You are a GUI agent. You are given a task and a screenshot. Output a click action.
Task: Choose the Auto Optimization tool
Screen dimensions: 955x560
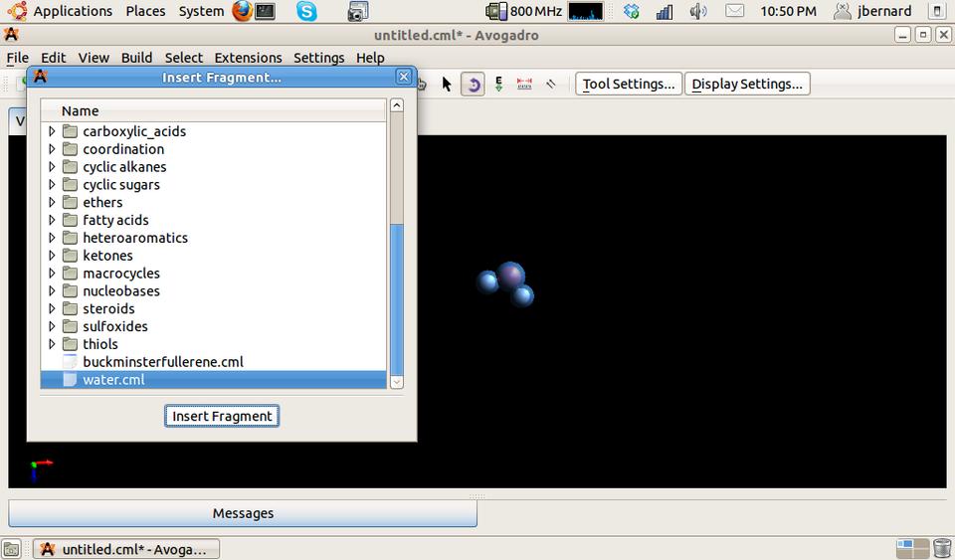click(498, 85)
